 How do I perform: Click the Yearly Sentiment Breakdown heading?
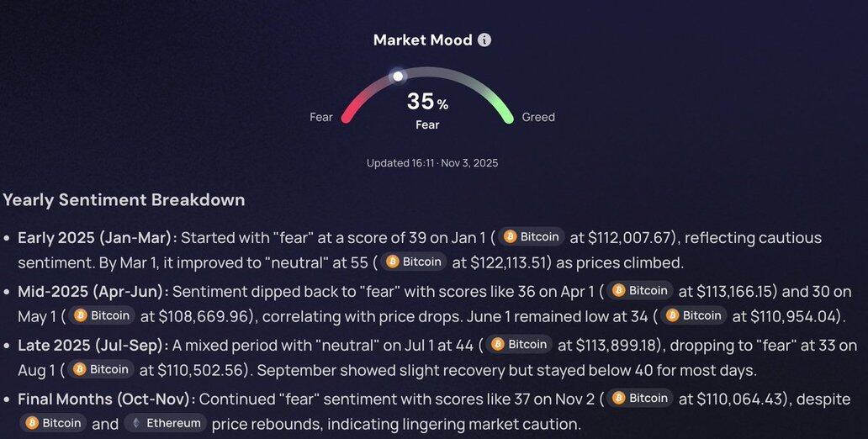point(124,200)
